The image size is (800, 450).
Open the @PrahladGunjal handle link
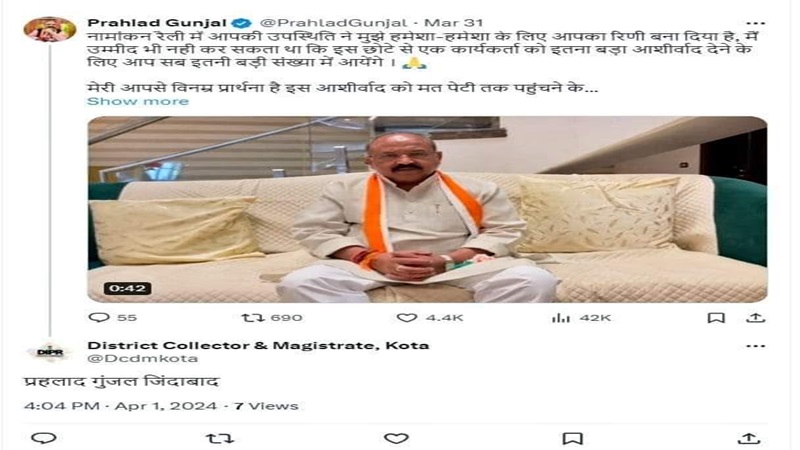click(334, 23)
